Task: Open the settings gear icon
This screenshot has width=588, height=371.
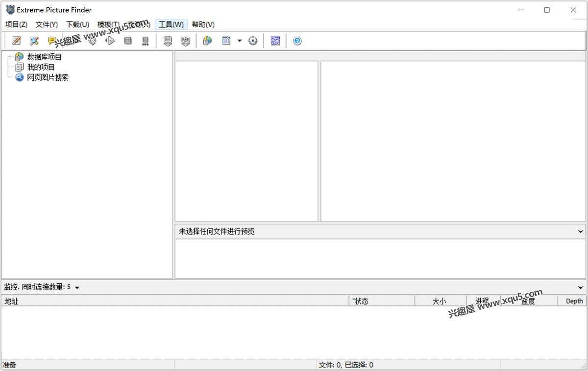Action: click(x=253, y=41)
